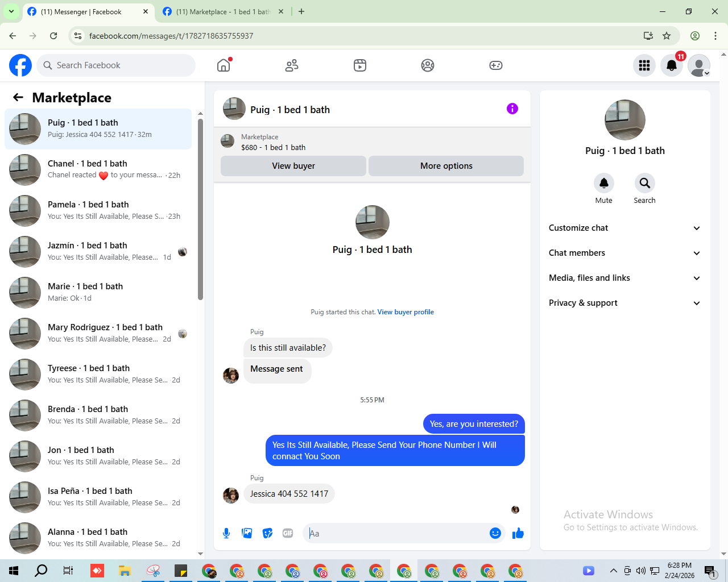Image resolution: width=728 pixels, height=582 pixels.
Task: Click the back arrow beside Marketplace heading
Action: tap(18, 97)
